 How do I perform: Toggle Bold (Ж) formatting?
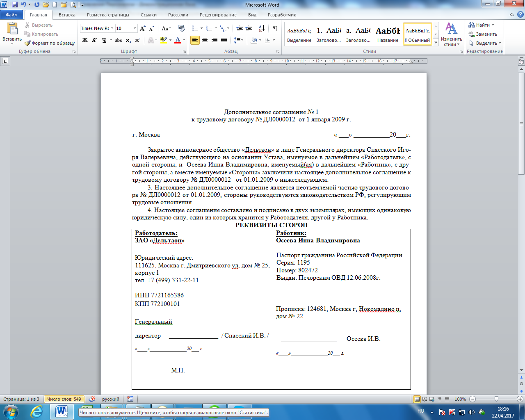click(x=85, y=40)
